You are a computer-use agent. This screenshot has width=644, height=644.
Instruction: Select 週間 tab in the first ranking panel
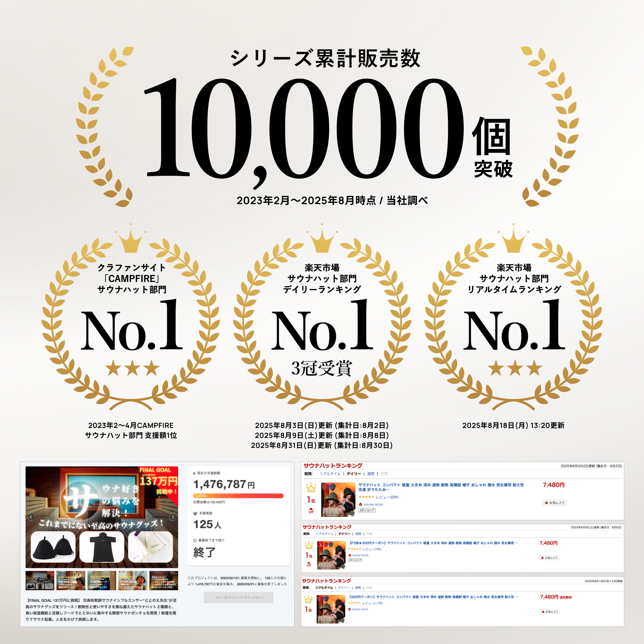(x=371, y=474)
